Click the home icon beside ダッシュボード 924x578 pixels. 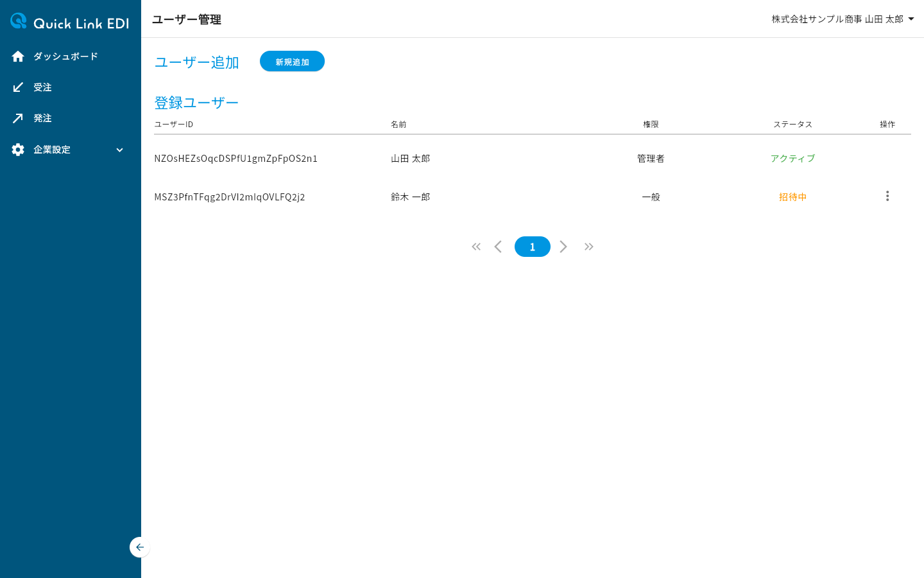[x=18, y=57]
